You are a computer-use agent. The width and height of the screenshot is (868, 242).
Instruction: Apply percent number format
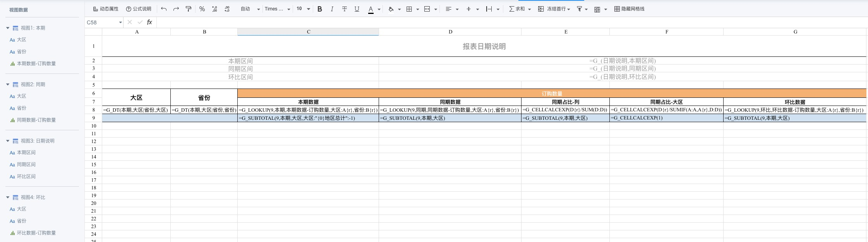pyautogui.click(x=202, y=9)
